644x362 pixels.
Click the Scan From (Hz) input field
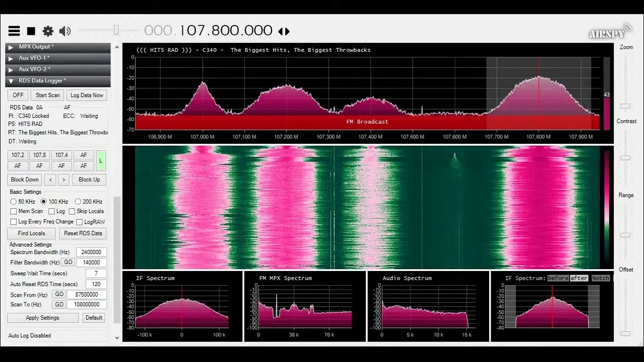[x=87, y=295]
